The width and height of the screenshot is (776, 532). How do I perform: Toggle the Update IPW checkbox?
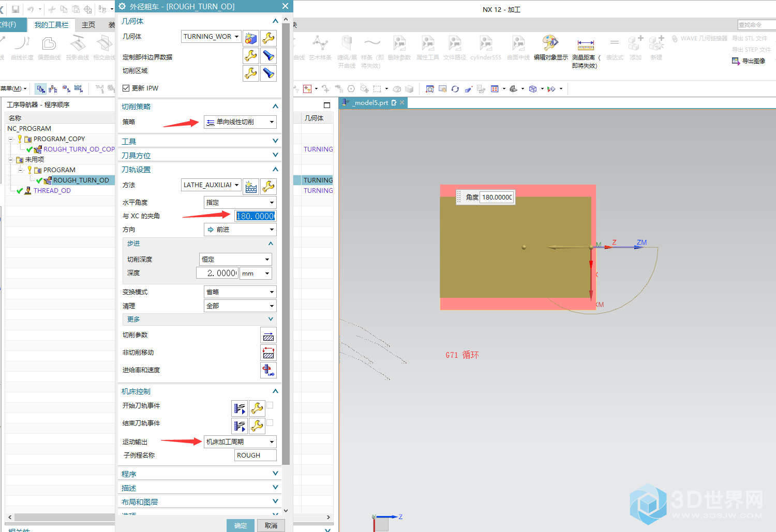coord(126,88)
